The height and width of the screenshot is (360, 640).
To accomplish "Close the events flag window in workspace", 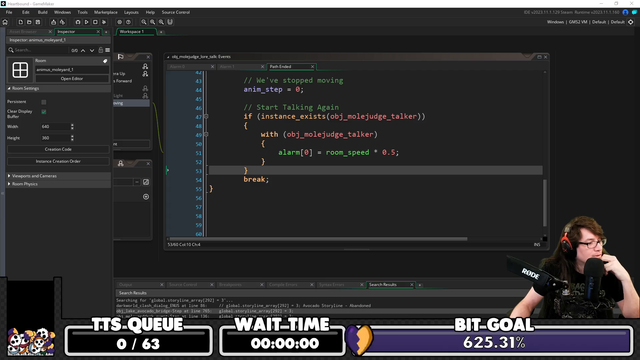I will click(148, 57).
